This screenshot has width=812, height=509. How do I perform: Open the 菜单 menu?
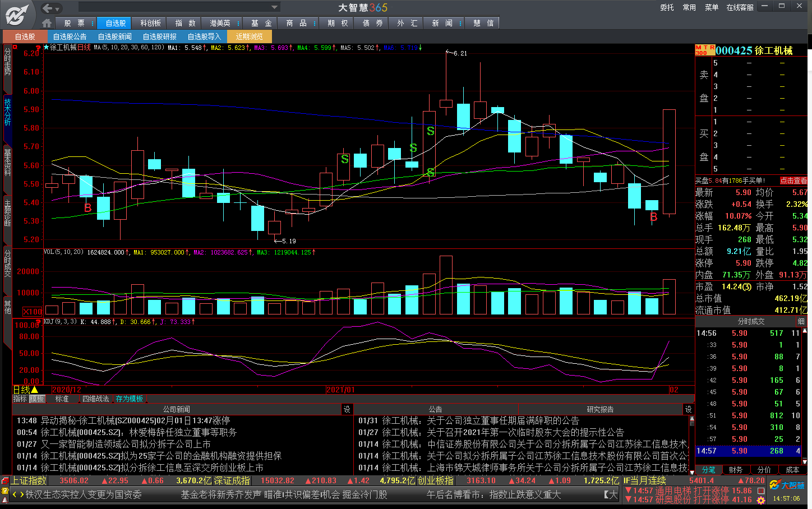[x=712, y=7]
